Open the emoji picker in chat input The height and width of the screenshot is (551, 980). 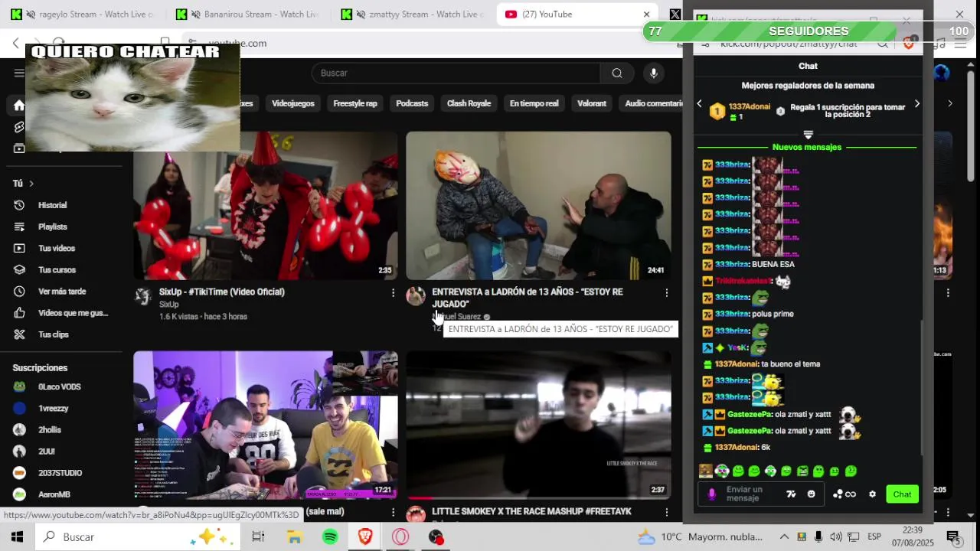coord(812,494)
